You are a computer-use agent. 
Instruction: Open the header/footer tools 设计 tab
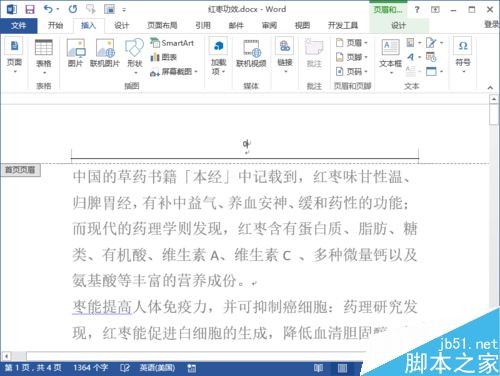(x=399, y=25)
